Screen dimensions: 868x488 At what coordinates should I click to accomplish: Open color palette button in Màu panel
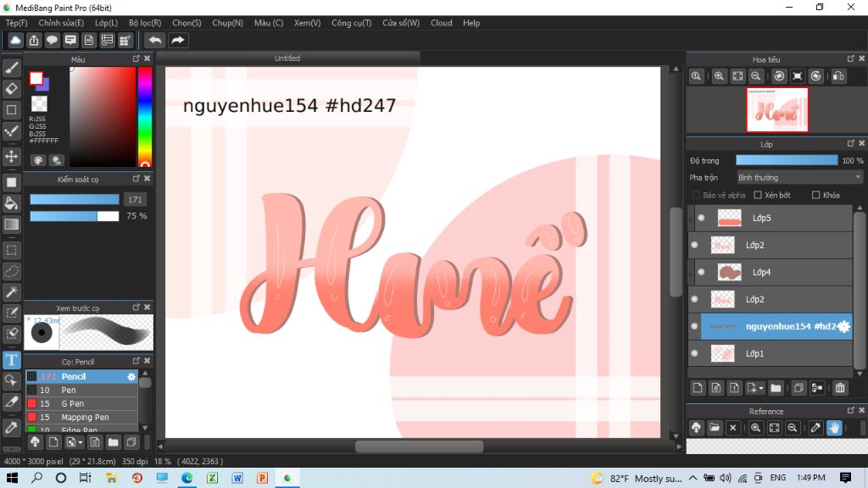pos(38,160)
